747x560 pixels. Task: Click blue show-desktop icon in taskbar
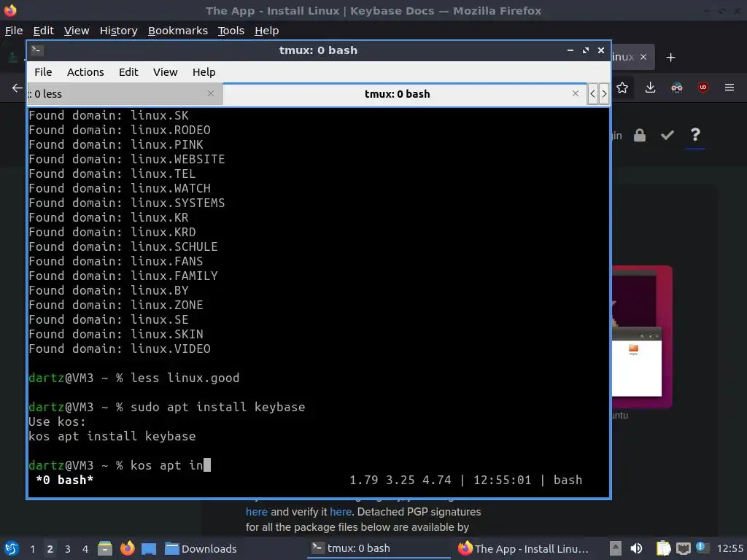pos(149,548)
